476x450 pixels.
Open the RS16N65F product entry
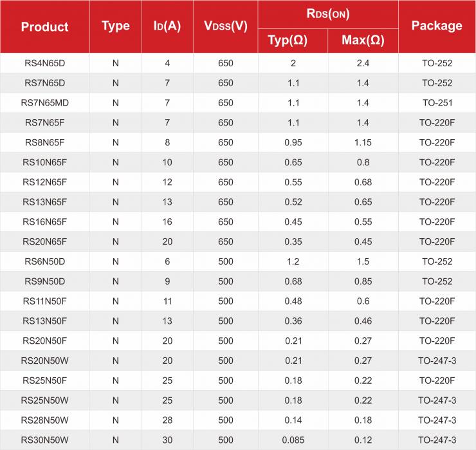coord(44,222)
